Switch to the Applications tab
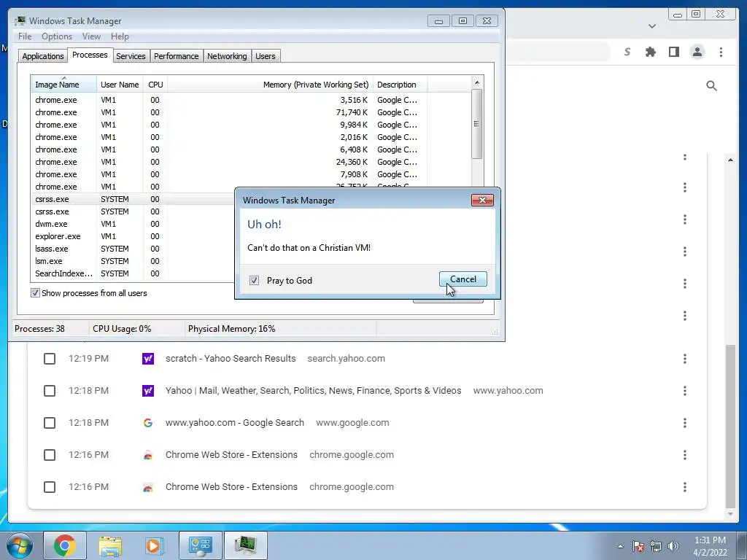This screenshot has width=747, height=560. pyautogui.click(x=43, y=56)
